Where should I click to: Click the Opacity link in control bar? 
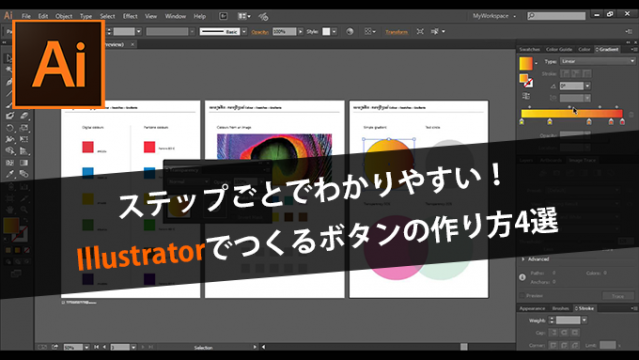[x=260, y=32]
